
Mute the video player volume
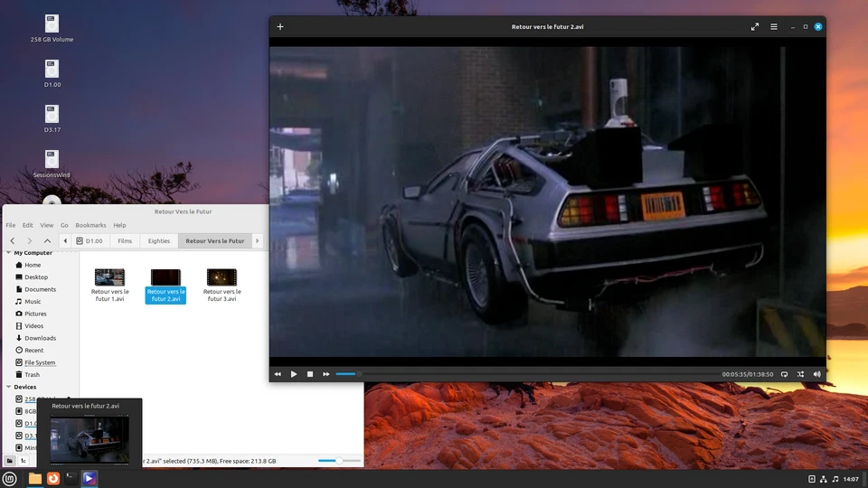(817, 374)
